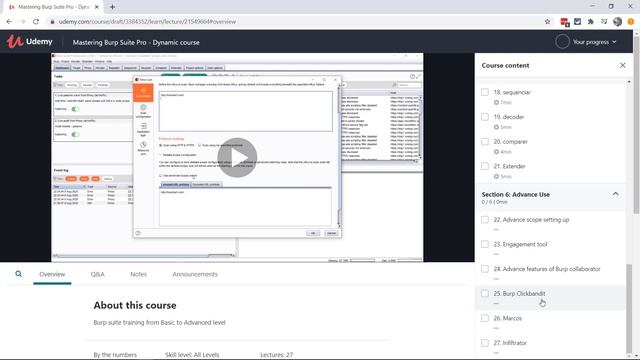Check off lecture 24 Burp collaborator

(x=484, y=269)
